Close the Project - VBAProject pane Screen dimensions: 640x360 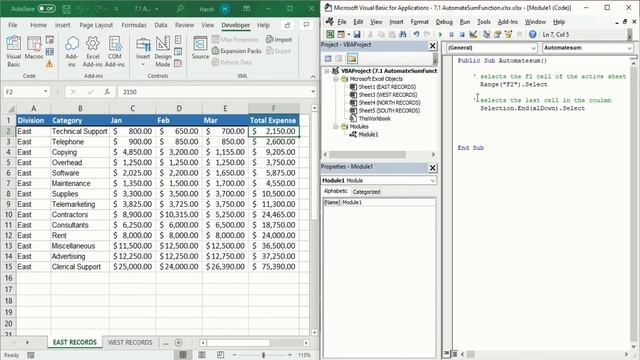[433, 46]
